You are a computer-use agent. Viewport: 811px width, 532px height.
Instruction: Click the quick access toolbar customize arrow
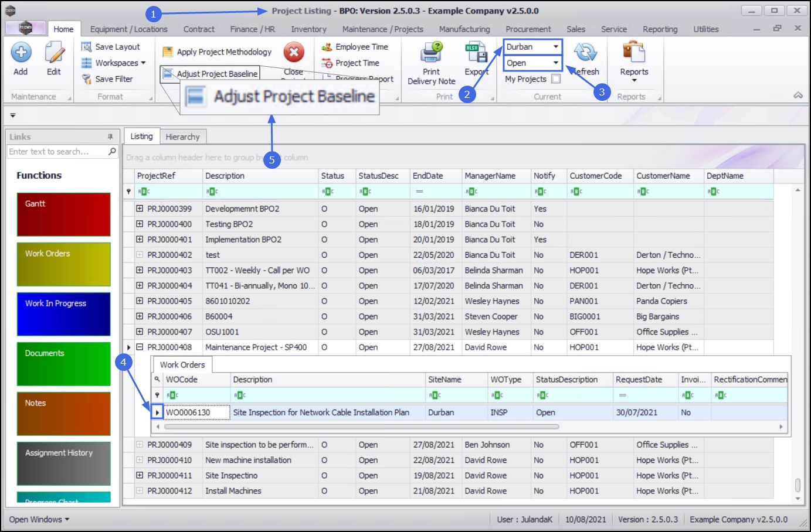(x=13, y=115)
